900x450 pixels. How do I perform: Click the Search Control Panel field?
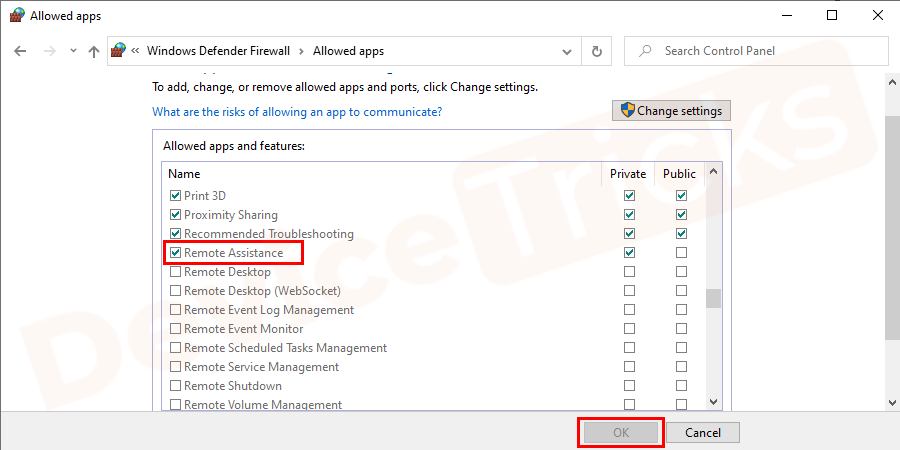coord(756,51)
